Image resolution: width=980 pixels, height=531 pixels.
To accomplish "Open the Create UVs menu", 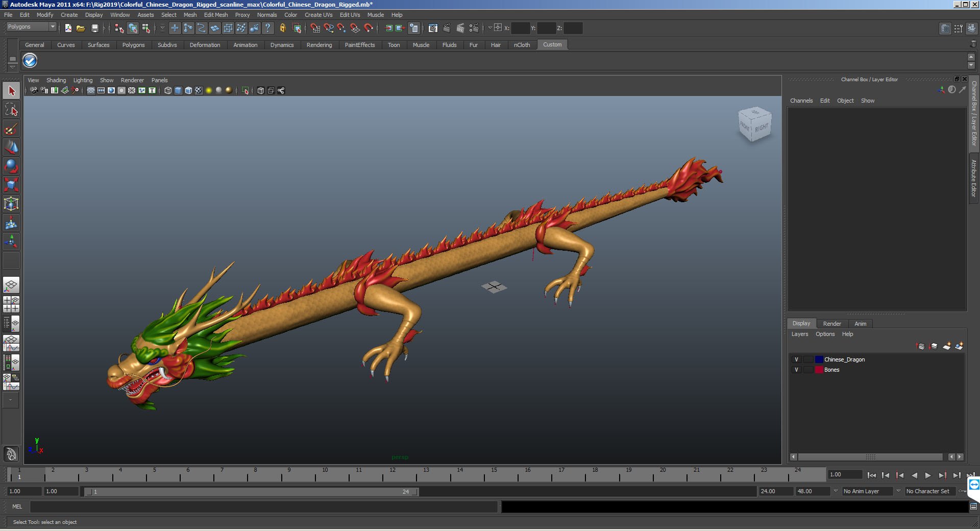I will [x=318, y=15].
